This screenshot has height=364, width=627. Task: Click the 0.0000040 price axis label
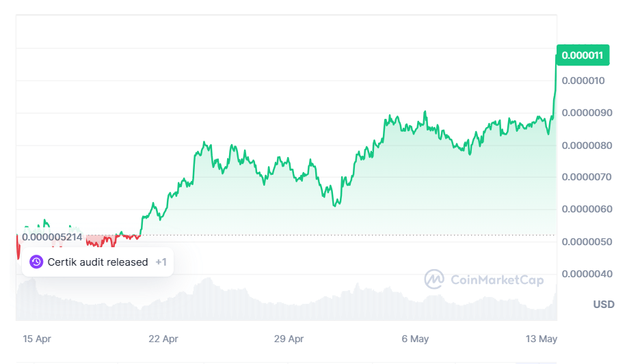point(587,274)
